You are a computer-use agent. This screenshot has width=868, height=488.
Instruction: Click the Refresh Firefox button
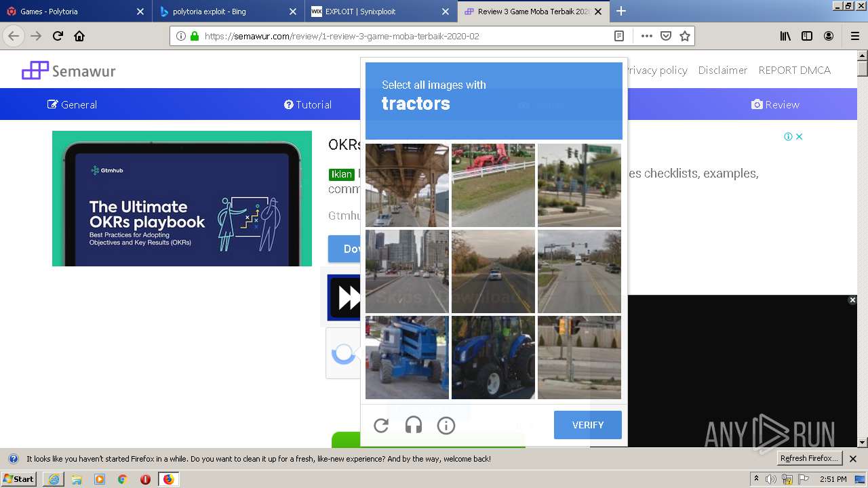click(x=809, y=458)
